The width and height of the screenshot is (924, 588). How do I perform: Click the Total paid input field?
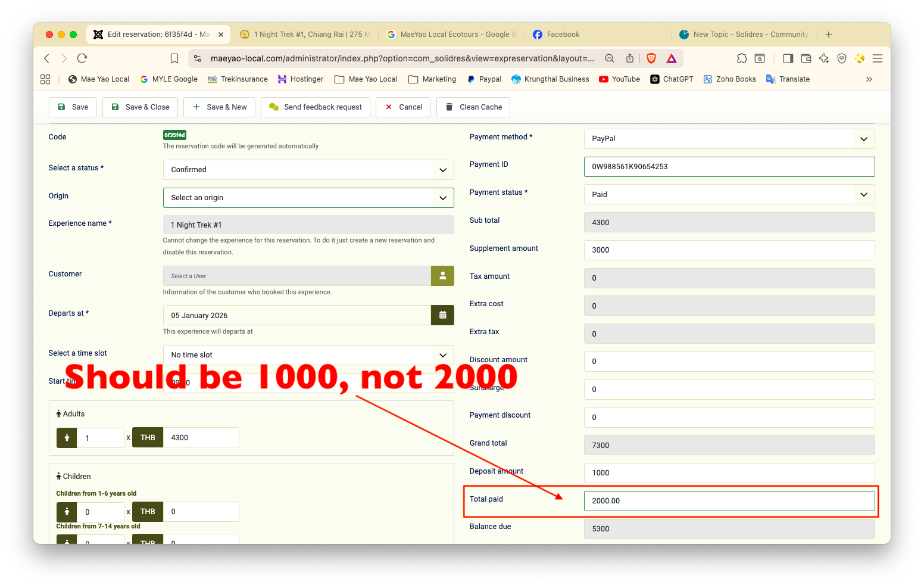(729, 501)
